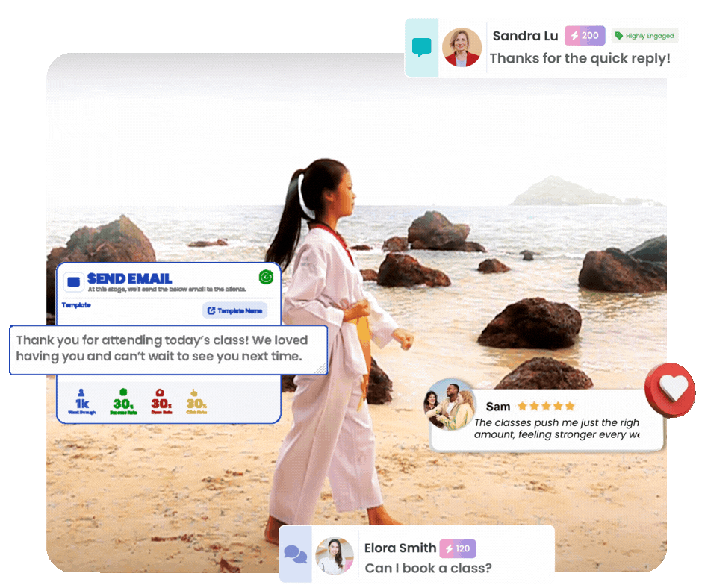This screenshot has width=702, height=588.
Task: Click the 120 points badge for Elora Smith
Action: (x=457, y=548)
